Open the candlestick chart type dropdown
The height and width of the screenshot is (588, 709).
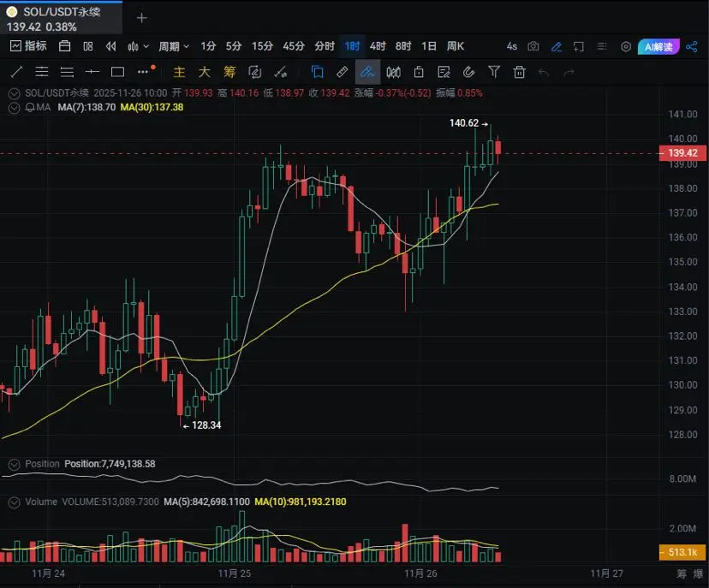coord(138,46)
